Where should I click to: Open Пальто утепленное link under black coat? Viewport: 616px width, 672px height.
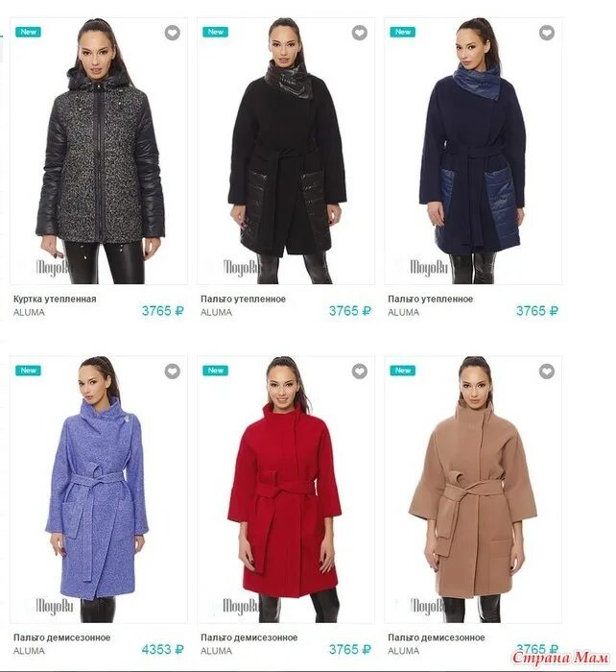[243, 300]
